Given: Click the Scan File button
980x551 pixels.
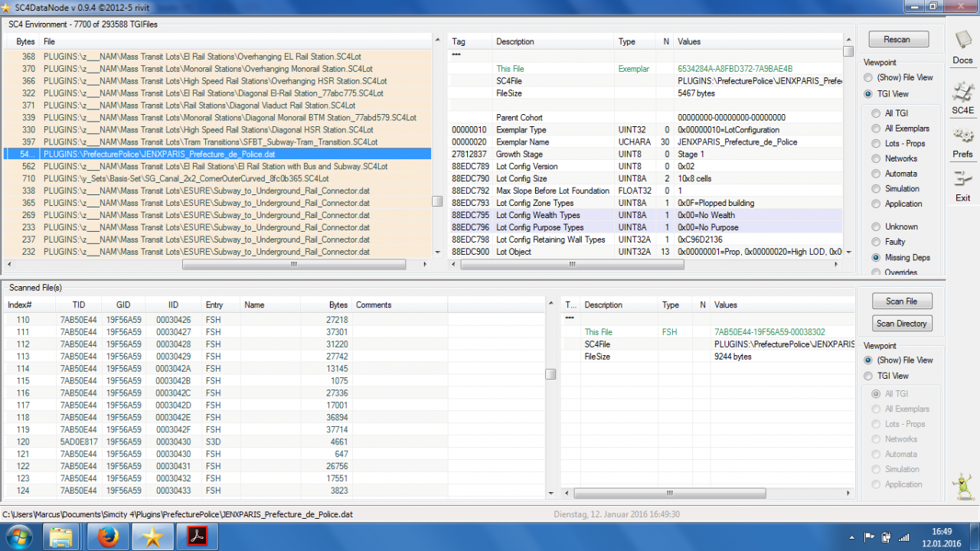Looking at the screenshot, I should (x=901, y=302).
